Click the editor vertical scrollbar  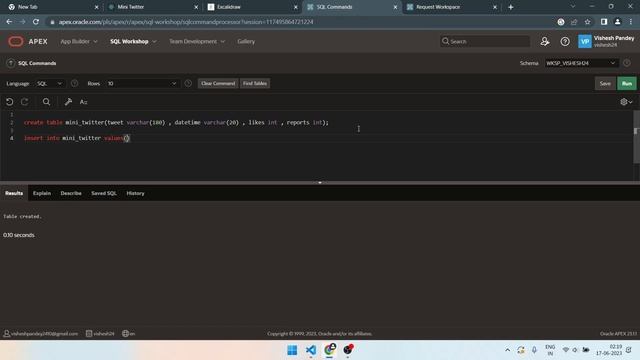[636, 137]
